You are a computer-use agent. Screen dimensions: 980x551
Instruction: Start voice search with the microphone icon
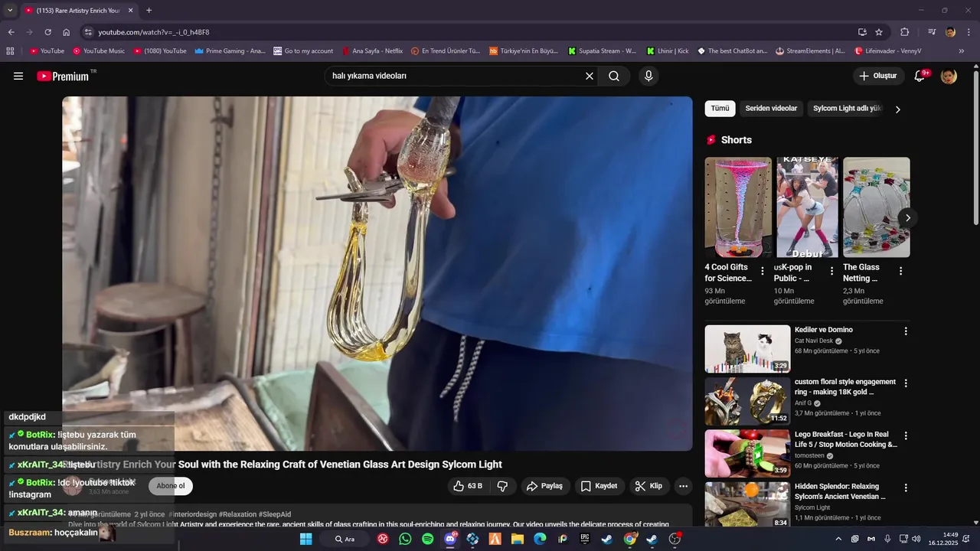pos(648,76)
